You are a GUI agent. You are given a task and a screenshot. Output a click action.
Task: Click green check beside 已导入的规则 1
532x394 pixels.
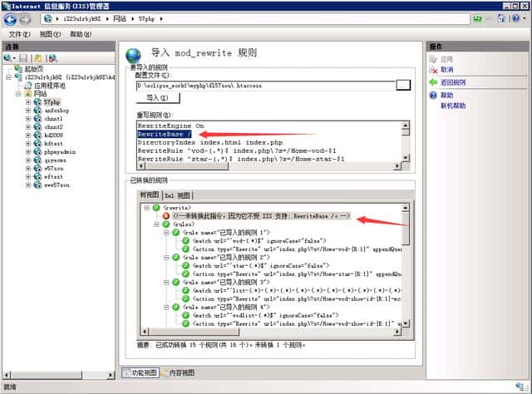pyautogui.click(x=175, y=233)
